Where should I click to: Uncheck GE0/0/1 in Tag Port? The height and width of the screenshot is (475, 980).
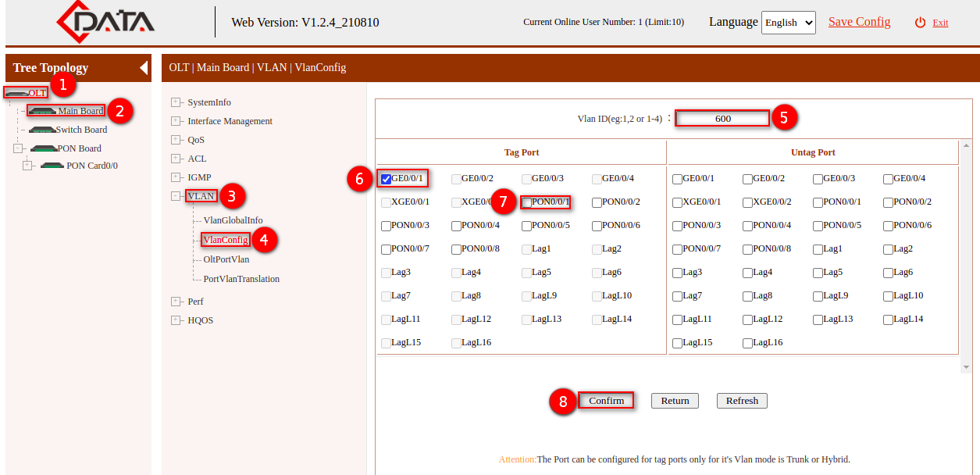(x=384, y=178)
